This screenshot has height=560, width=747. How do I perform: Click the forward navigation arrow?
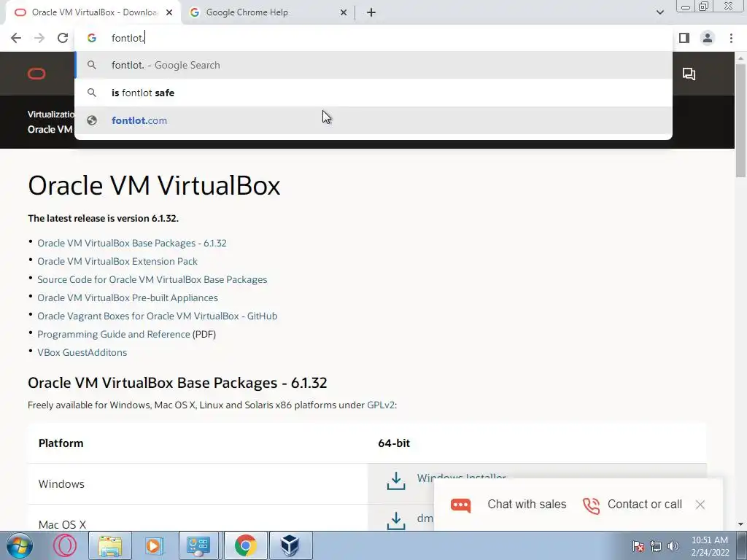[39, 38]
